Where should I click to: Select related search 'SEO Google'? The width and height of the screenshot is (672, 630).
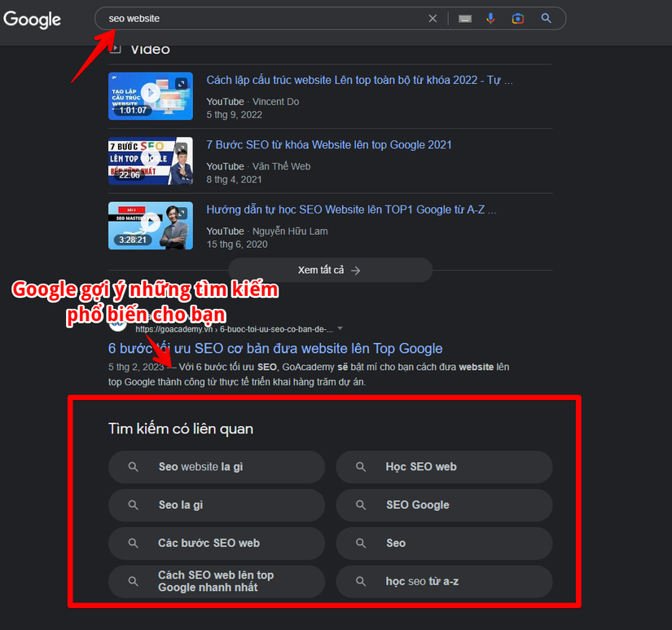pos(444,505)
